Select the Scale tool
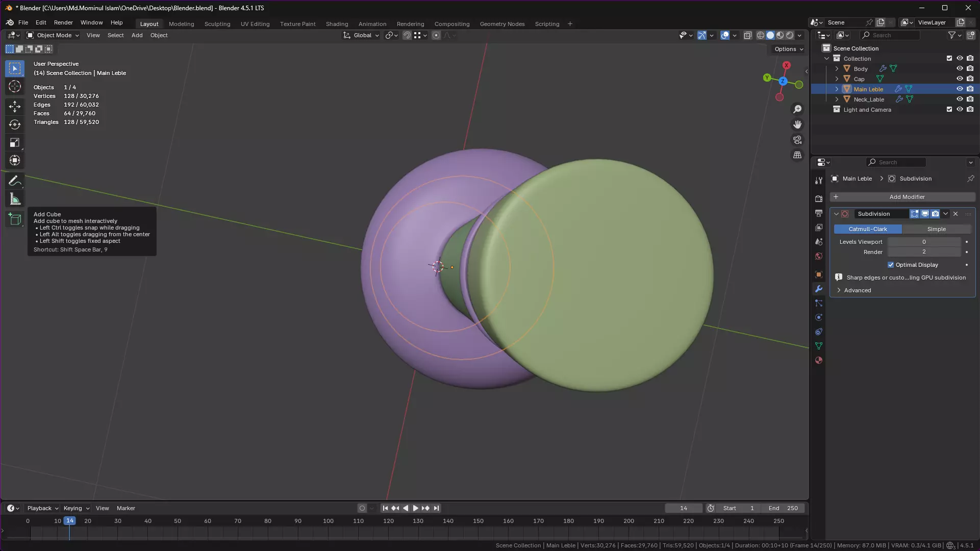The width and height of the screenshot is (980, 551). coord(15,143)
